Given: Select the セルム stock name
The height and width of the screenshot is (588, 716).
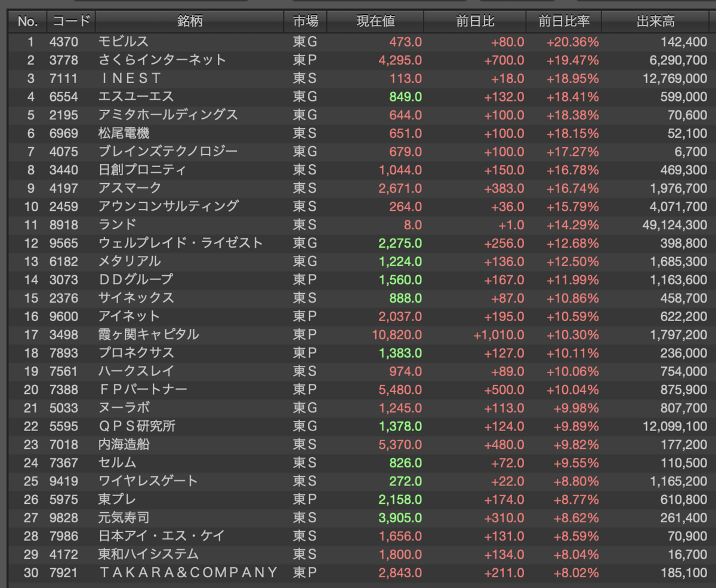Looking at the screenshot, I should click(117, 463).
